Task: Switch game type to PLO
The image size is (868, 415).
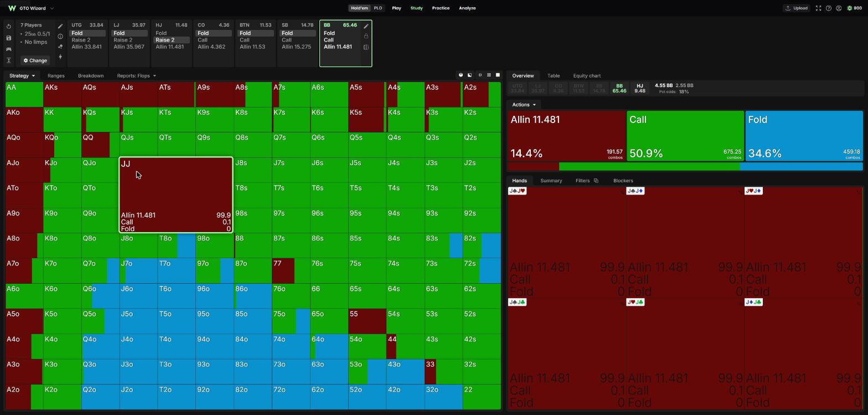Action: click(378, 8)
